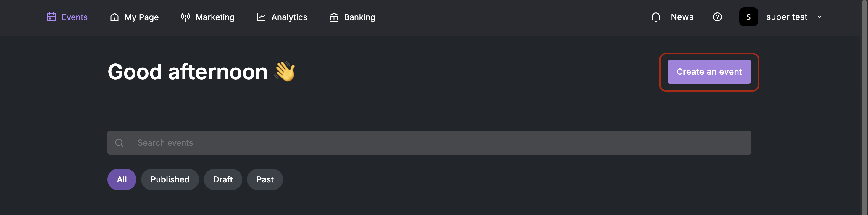Show only Draft events
This screenshot has height=215, width=868.
tap(223, 179)
